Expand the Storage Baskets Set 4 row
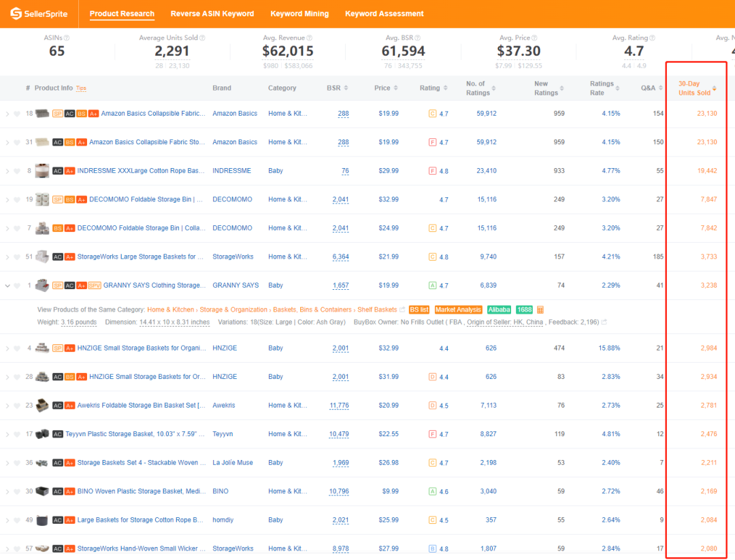The image size is (735, 560). click(7, 463)
